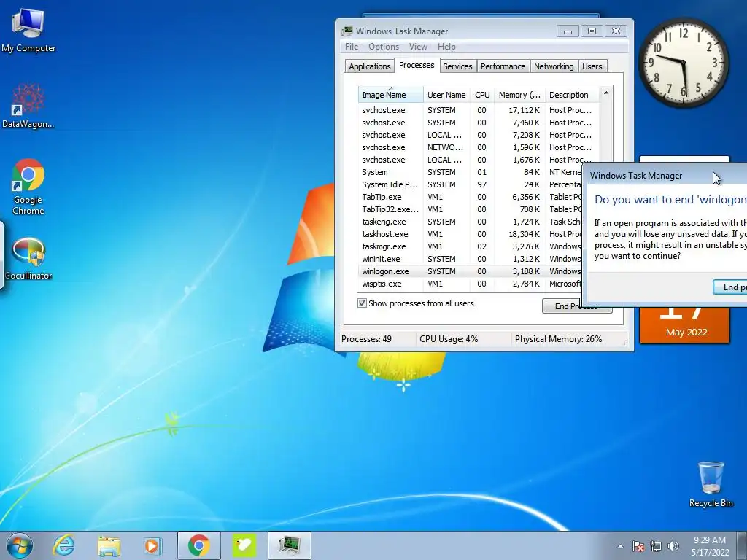The height and width of the screenshot is (560, 747).
Task: Click Processes: 49 status bar entry
Action: [x=366, y=338]
